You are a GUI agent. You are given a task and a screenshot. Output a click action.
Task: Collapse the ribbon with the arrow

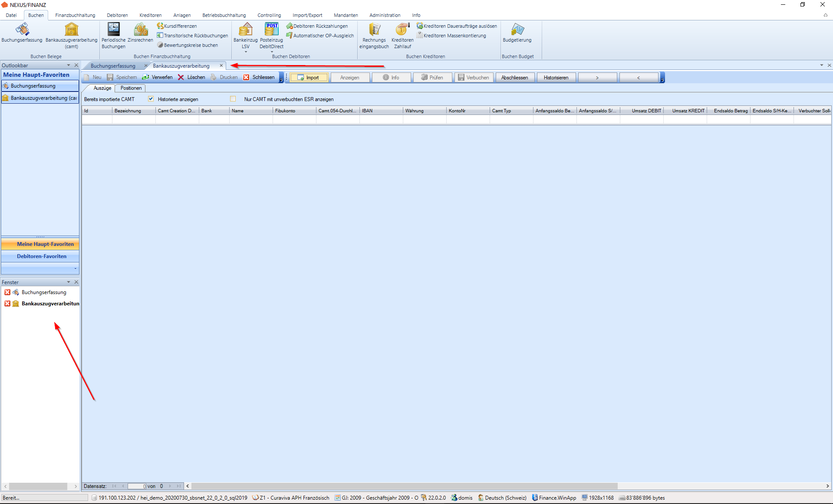(826, 15)
